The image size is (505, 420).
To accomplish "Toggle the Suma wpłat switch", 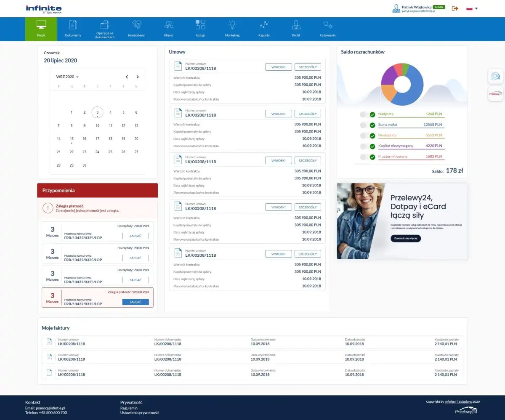I will pos(368,125).
